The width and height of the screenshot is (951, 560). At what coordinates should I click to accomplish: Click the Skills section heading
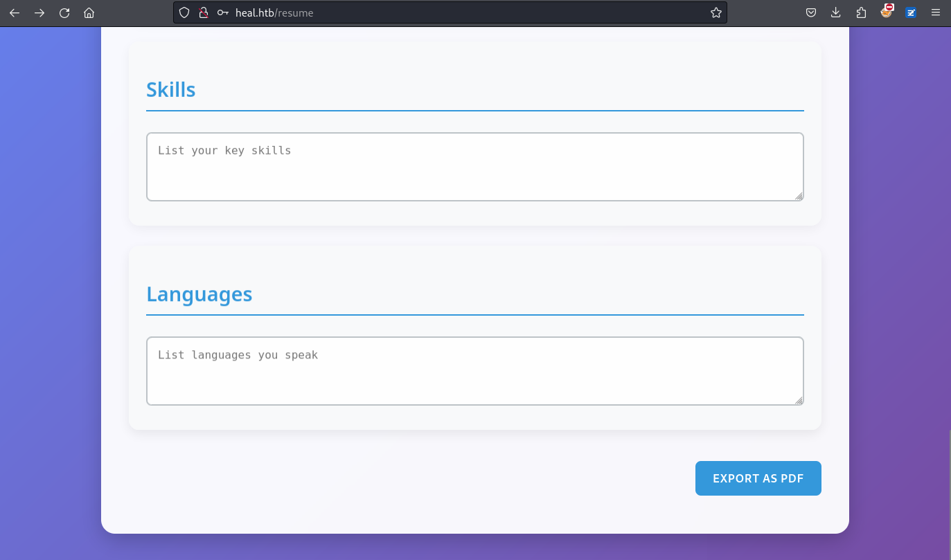point(171,90)
